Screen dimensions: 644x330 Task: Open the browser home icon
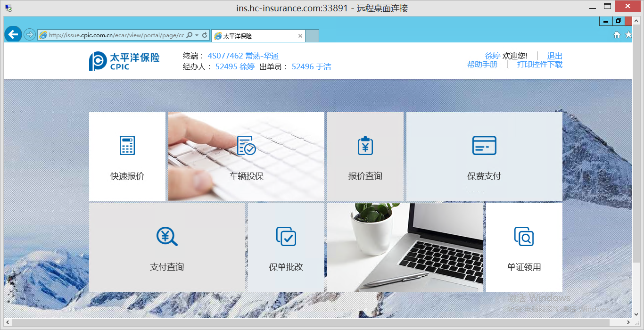pos(617,35)
